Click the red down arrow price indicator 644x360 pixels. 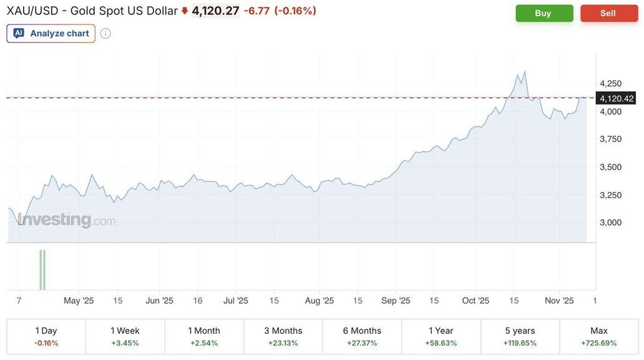coord(185,11)
